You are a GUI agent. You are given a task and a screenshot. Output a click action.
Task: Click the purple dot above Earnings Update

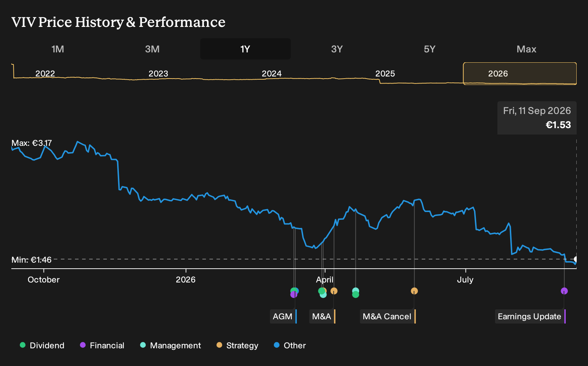564,291
